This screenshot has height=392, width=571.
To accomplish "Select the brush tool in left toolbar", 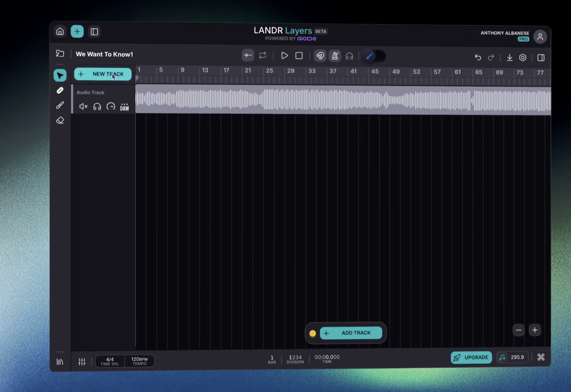I will [x=60, y=106].
